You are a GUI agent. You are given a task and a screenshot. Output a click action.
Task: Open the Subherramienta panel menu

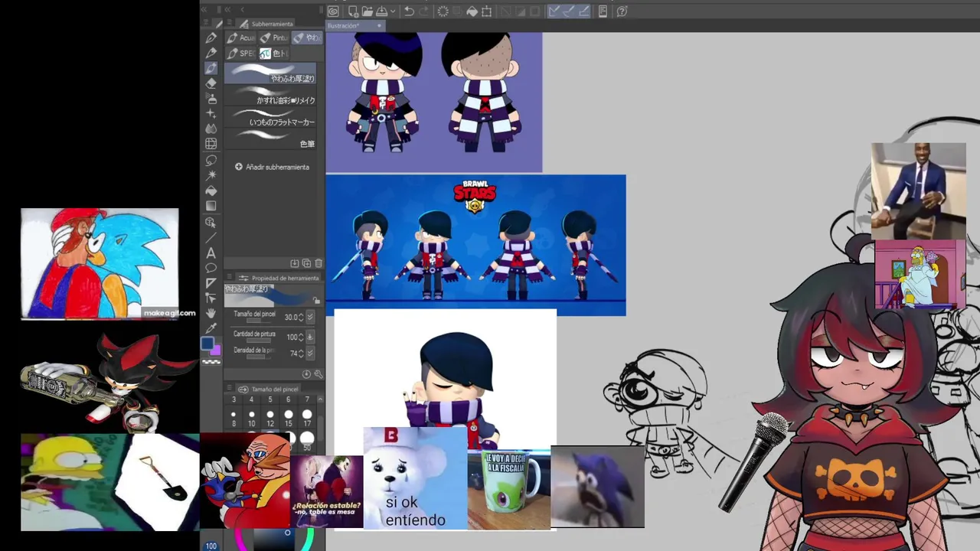coord(229,22)
